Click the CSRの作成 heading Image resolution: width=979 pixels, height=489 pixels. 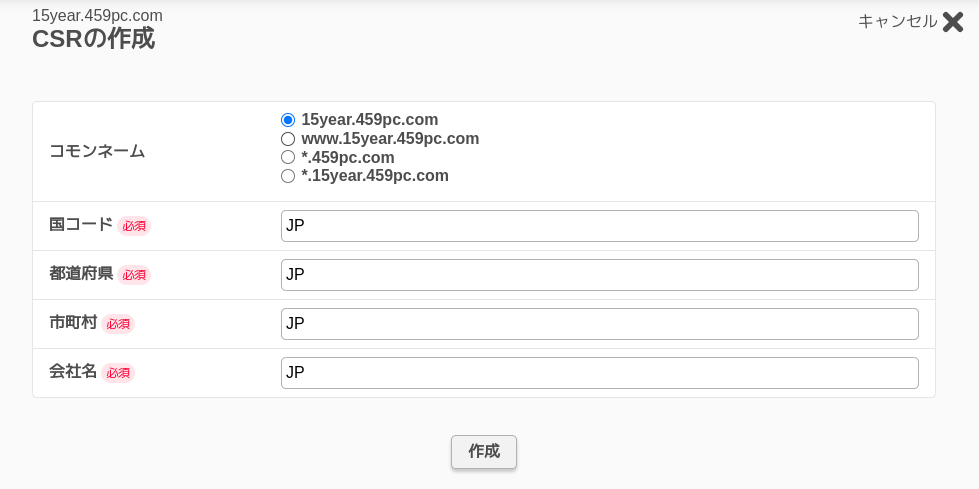tap(93, 39)
